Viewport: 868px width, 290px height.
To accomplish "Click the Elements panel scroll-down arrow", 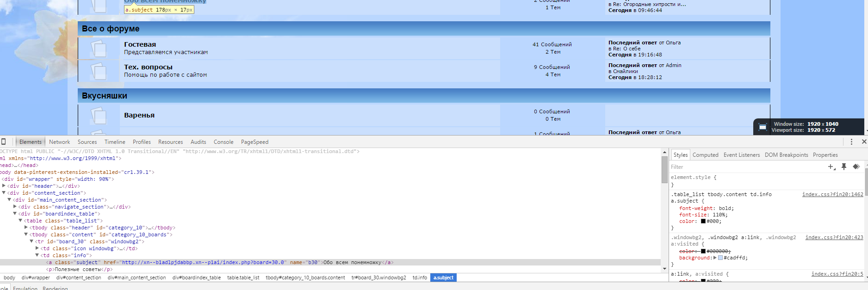I will [x=664, y=269].
